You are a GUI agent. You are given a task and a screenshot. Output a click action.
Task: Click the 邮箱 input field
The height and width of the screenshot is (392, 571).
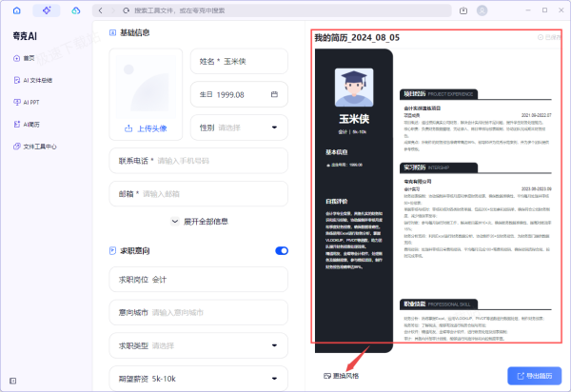[x=199, y=194]
